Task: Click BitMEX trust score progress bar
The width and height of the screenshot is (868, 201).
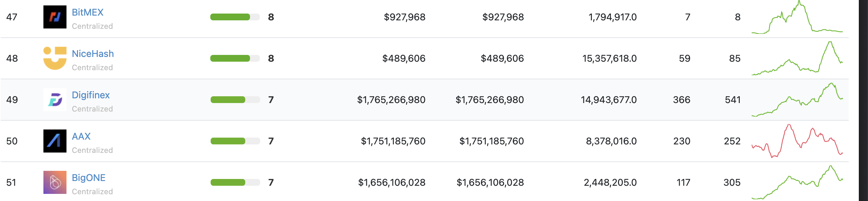Action: pyautogui.click(x=235, y=17)
